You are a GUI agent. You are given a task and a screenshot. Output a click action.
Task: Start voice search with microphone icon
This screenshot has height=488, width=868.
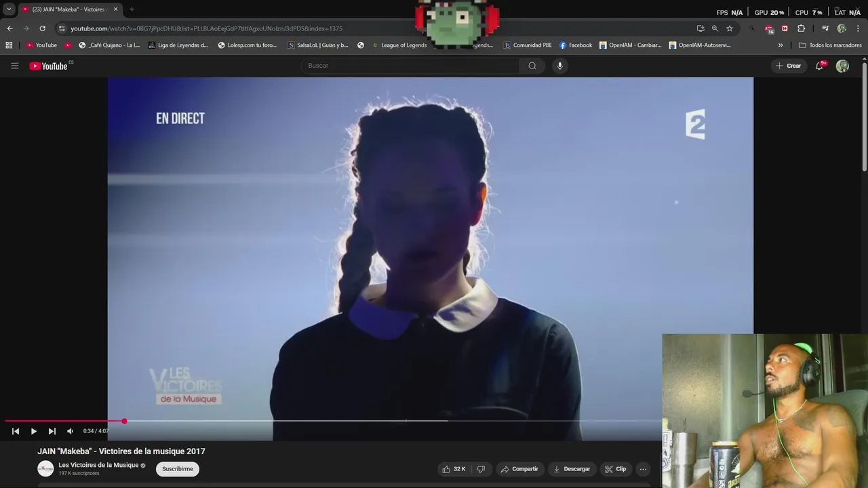[x=559, y=66]
